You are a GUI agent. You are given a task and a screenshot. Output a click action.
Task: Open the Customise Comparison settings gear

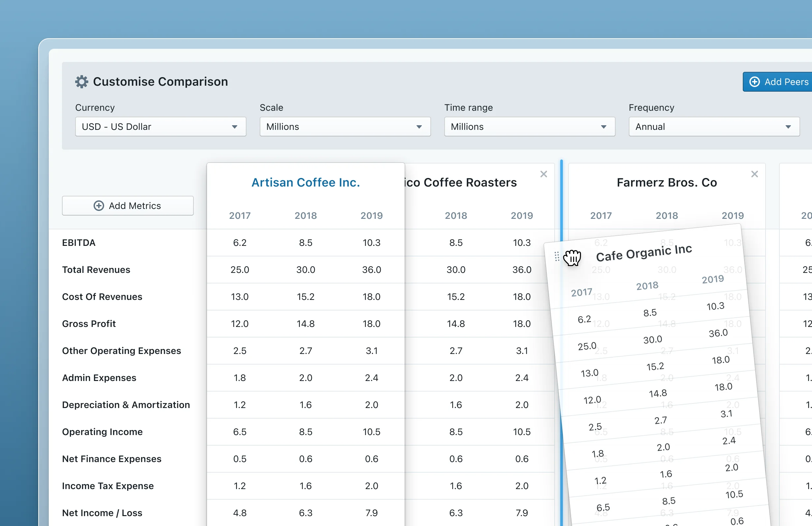[81, 81]
